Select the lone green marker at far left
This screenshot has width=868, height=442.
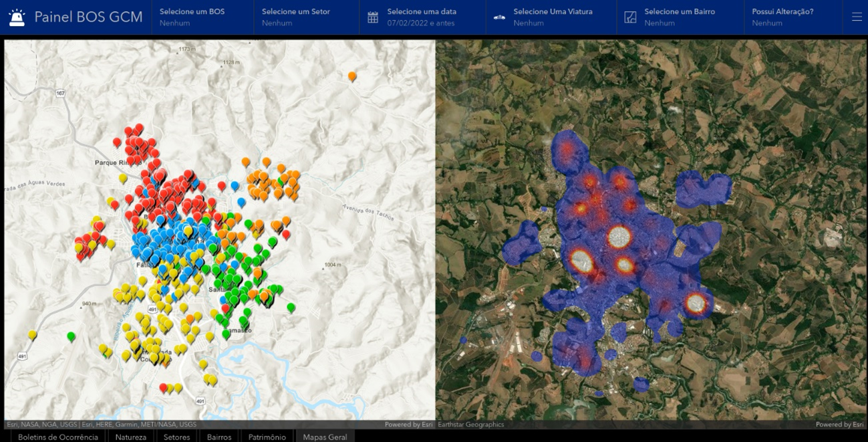71,336
